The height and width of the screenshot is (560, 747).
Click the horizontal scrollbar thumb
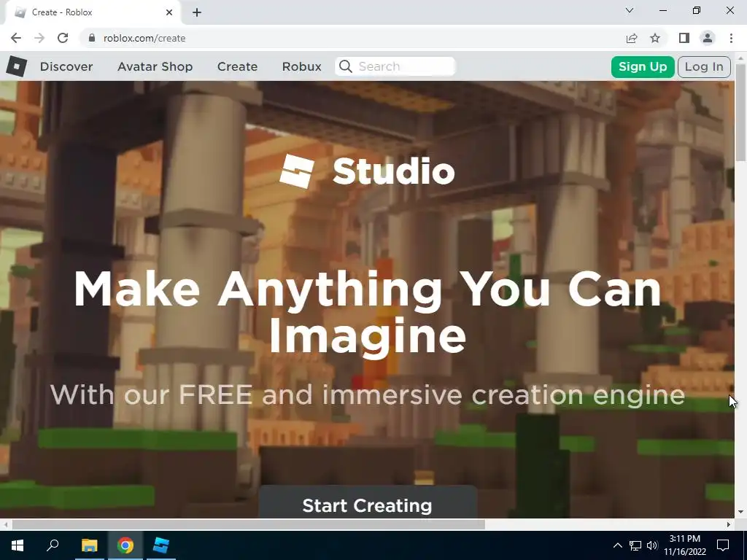coord(248,524)
